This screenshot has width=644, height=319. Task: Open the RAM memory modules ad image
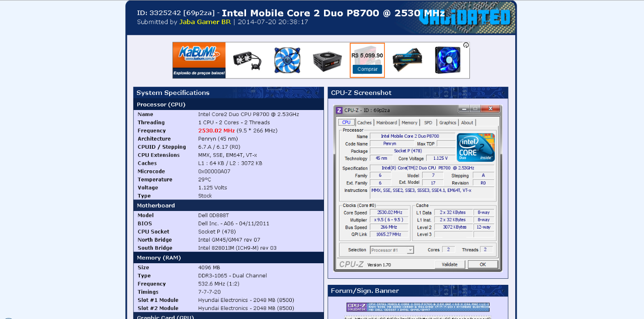408,60
